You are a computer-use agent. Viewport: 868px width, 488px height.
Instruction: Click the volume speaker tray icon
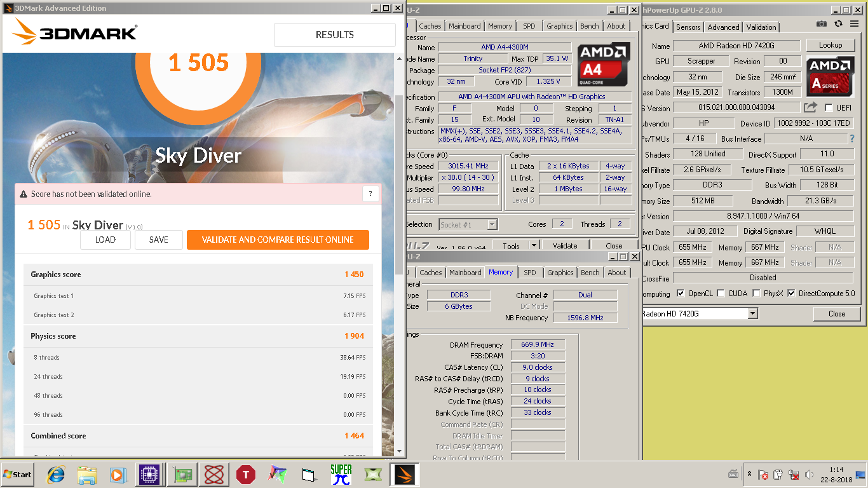click(809, 475)
